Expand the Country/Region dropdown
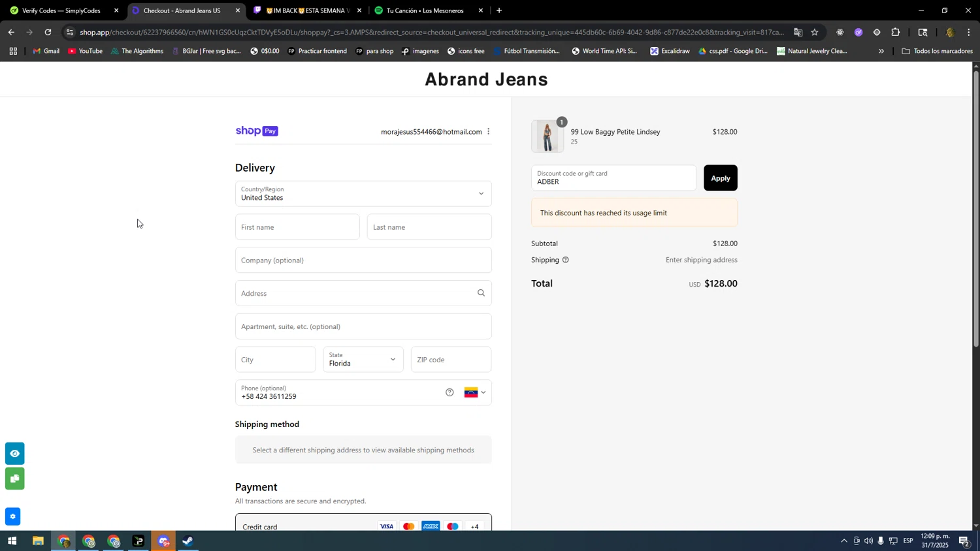980x551 pixels. 363,194
